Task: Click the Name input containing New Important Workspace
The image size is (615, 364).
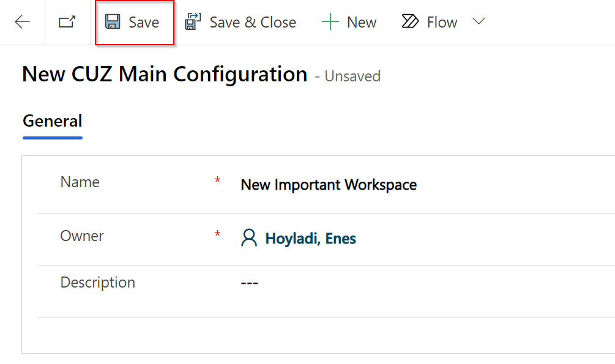Action: click(329, 184)
